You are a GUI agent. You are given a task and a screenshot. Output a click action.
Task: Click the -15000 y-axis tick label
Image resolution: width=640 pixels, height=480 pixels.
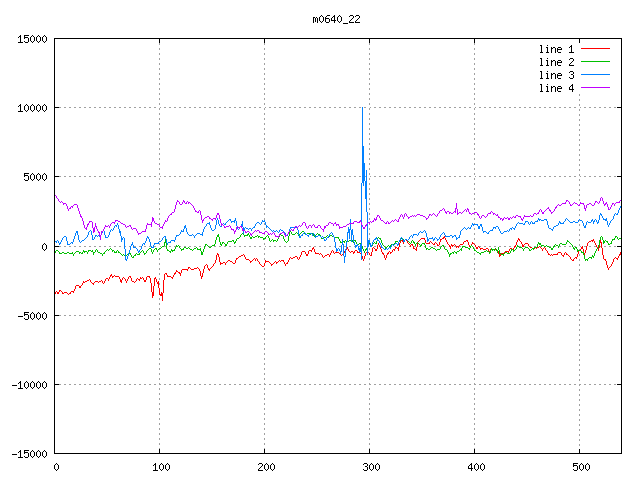[28, 453]
